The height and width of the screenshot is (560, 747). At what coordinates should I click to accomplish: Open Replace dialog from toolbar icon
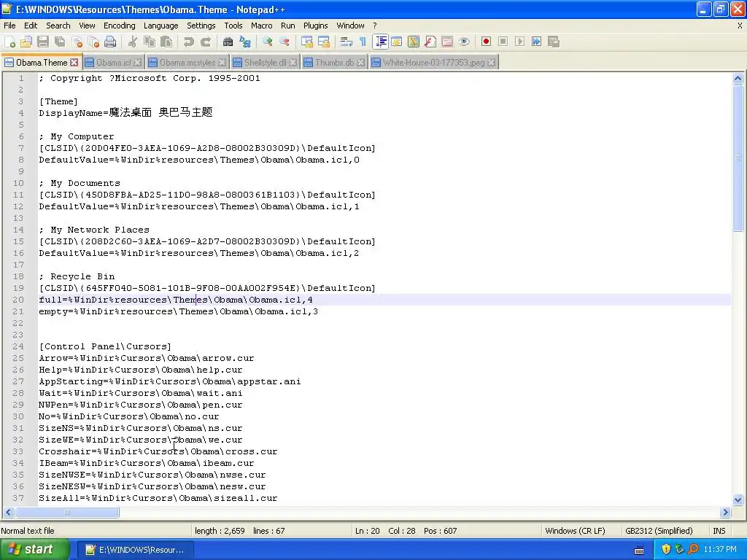[x=245, y=42]
